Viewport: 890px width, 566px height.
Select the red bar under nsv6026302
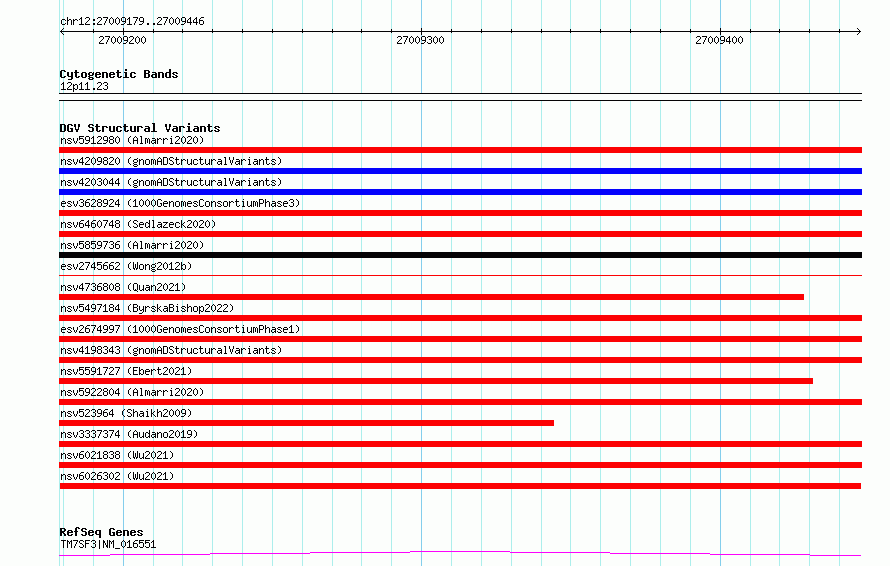point(460,486)
